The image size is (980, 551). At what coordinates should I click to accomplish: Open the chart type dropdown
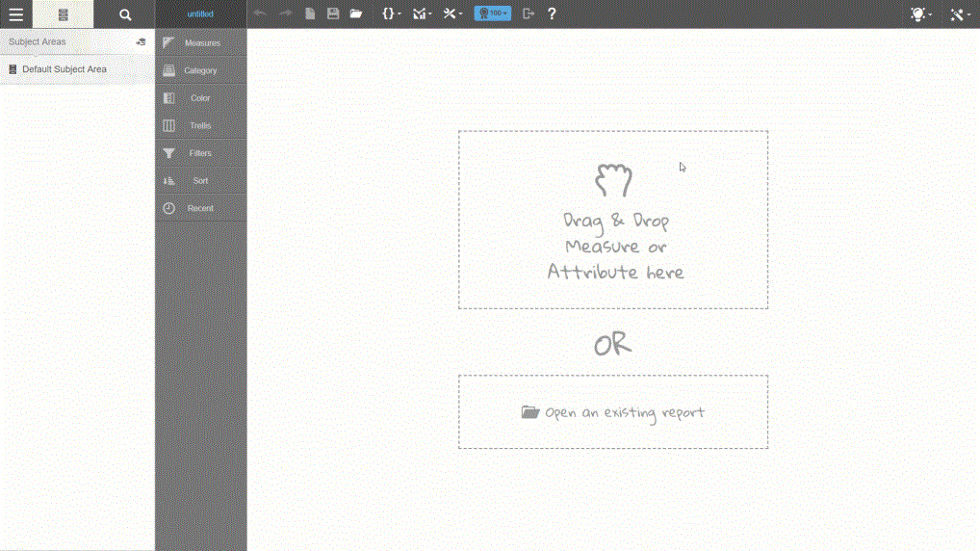coord(422,13)
